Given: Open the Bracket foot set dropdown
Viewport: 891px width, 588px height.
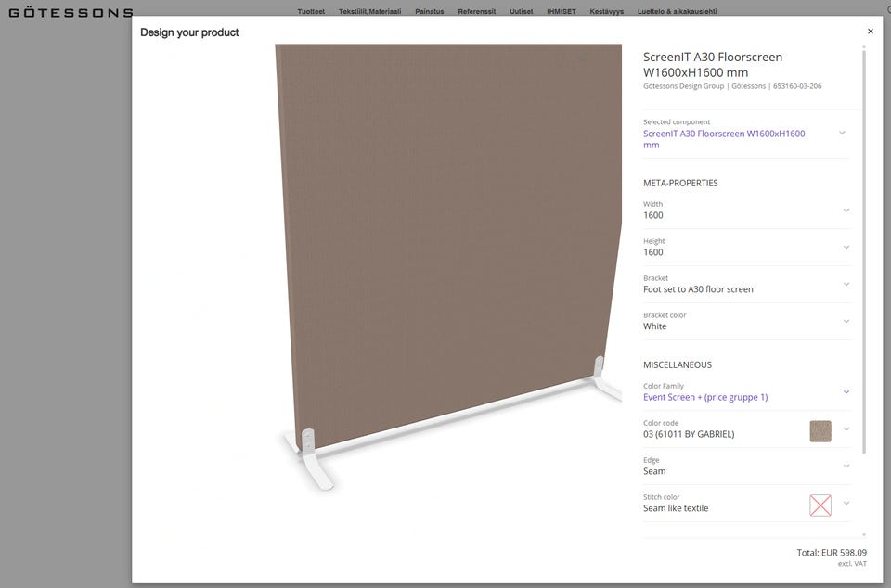Looking at the screenshot, I should click(x=746, y=285).
